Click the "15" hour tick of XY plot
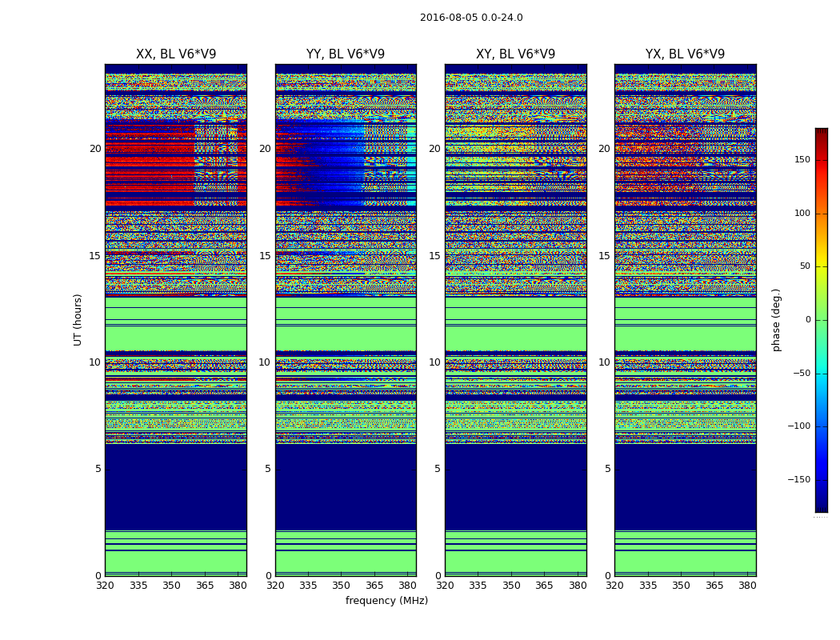 click(x=435, y=256)
